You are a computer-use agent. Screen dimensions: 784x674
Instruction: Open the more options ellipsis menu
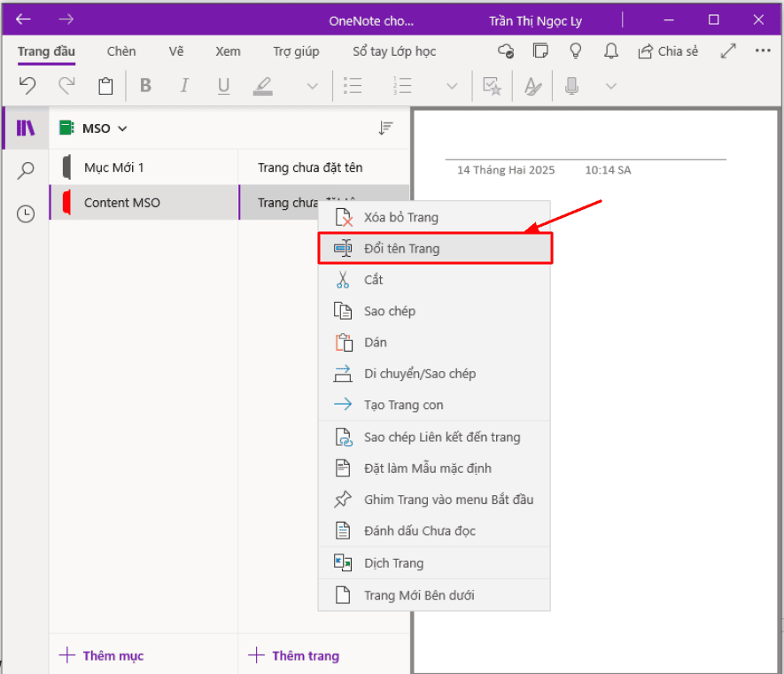[763, 50]
